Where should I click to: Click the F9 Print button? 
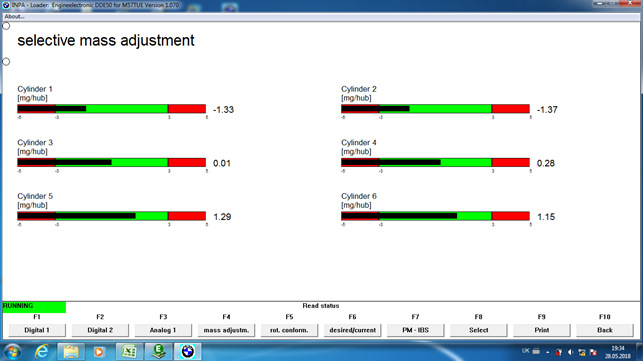click(542, 330)
